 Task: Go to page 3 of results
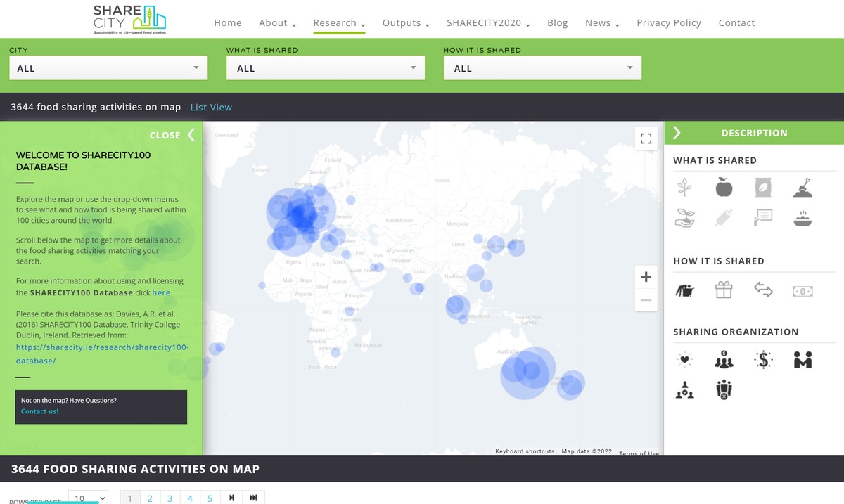[x=170, y=498]
